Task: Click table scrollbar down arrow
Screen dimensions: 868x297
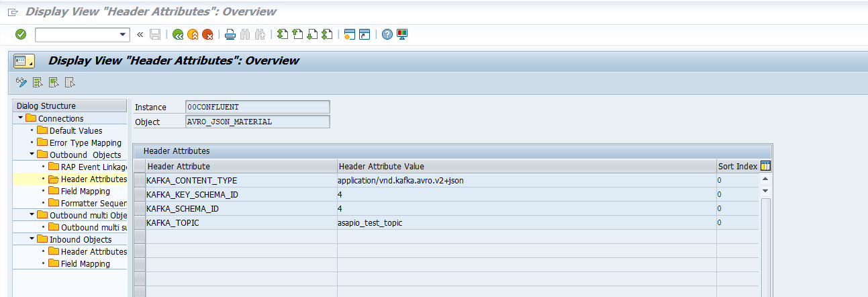Action: 765,192
